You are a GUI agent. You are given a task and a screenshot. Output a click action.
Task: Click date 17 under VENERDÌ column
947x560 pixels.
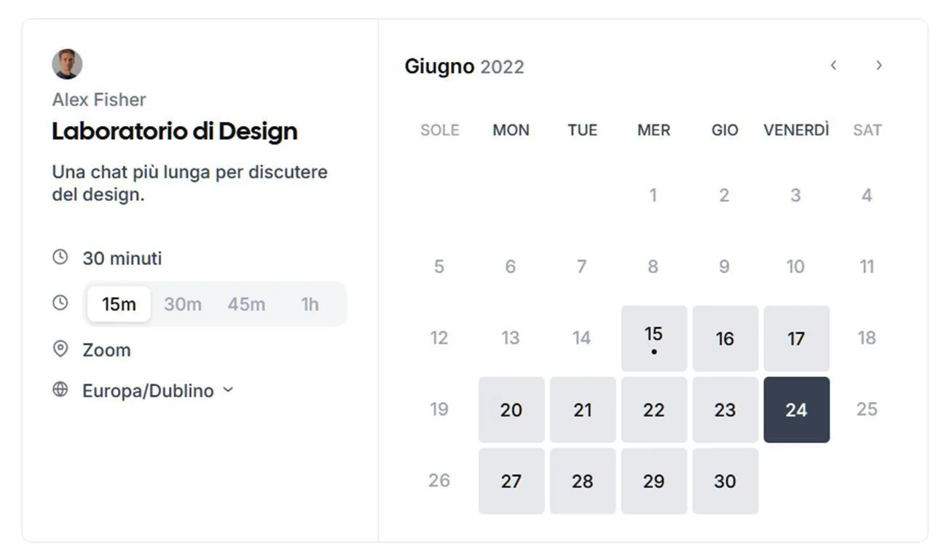(x=796, y=338)
